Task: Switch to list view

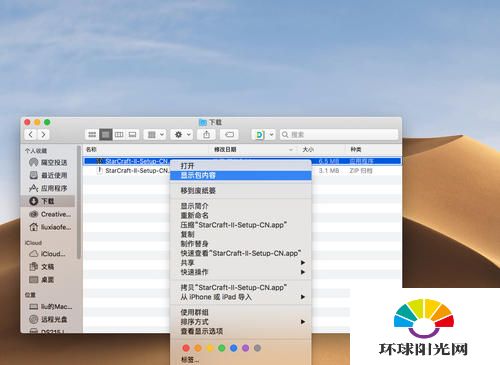Action: pyautogui.click(x=106, y=135)
